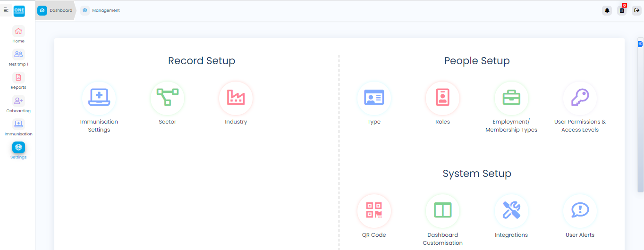Screen dimensions: 644x250
Task: Click the Integrations label
Action: tap(511, 235)
